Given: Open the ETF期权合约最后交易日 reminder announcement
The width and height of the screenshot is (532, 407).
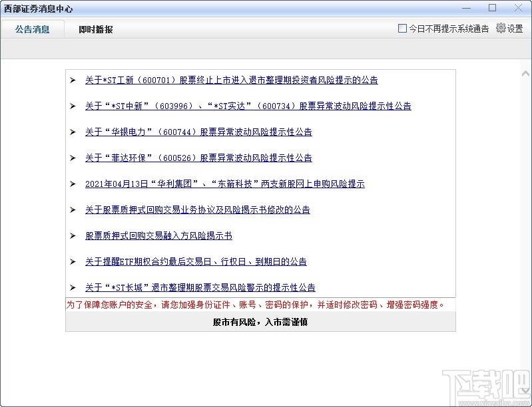Looking at the screenshot, I should [196, 261].
